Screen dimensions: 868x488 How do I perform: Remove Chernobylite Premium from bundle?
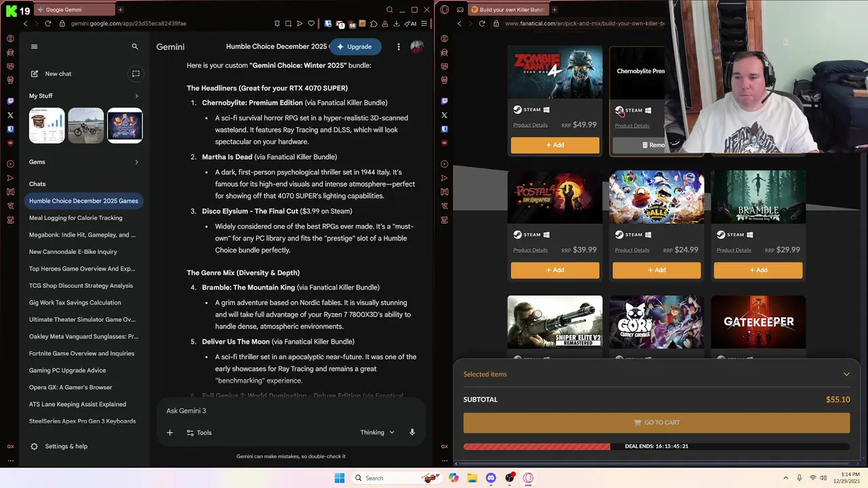click(x=653, y=145)
